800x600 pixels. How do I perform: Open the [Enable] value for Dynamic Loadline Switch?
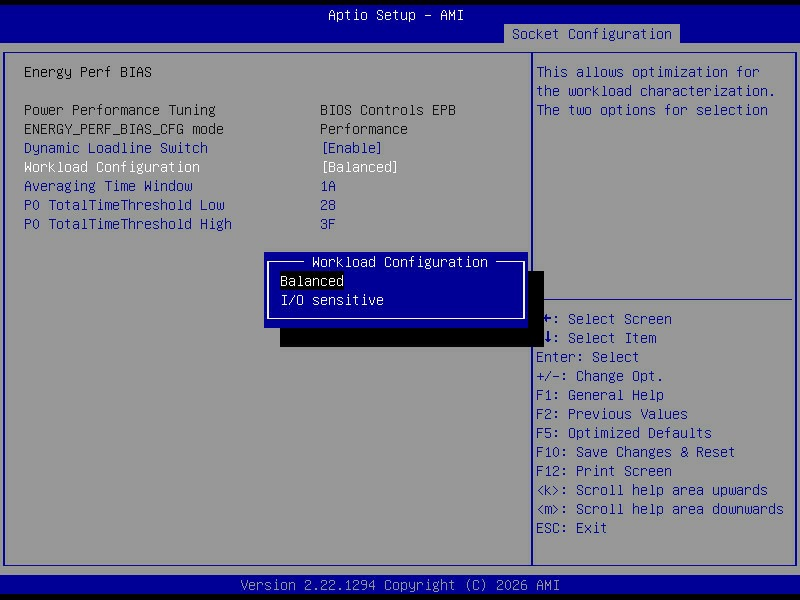pos(352,148)
